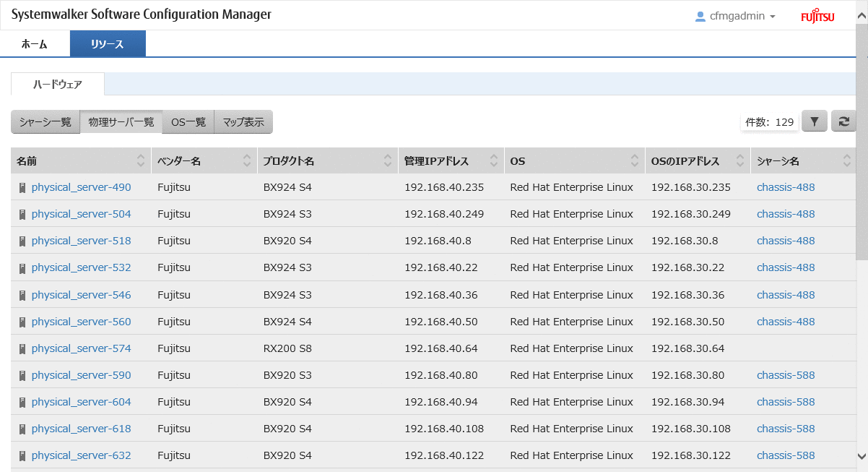The width and height of the screenshot is (868, 472).
Task: Open physical_server-532 link
Action: 82,267
